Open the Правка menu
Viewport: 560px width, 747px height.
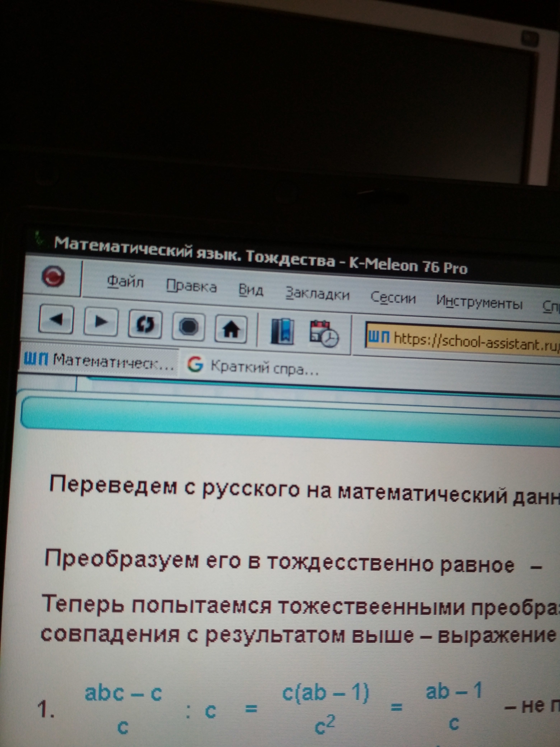click(191, 287)
